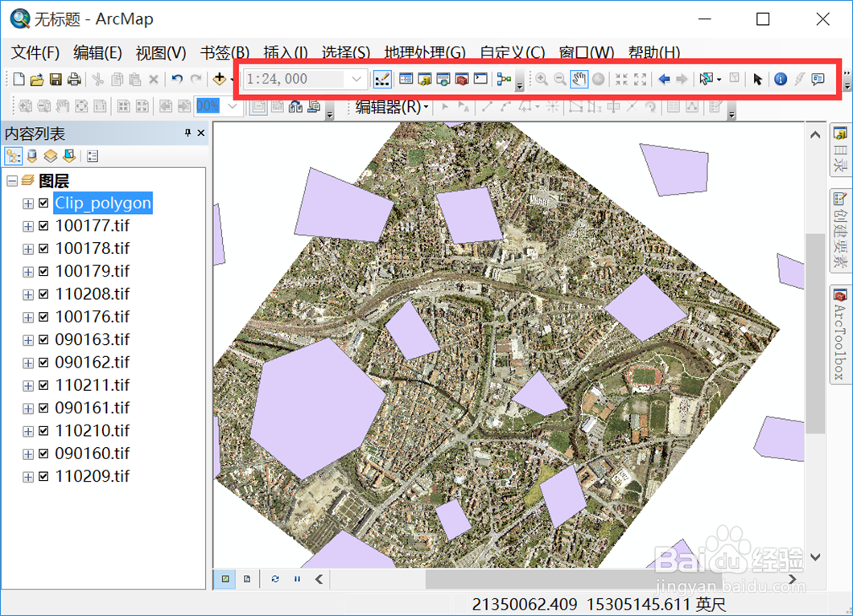Open the 编辑器(R) dropdown menu
The image size is (853, 616).
[x=392, y=107]
